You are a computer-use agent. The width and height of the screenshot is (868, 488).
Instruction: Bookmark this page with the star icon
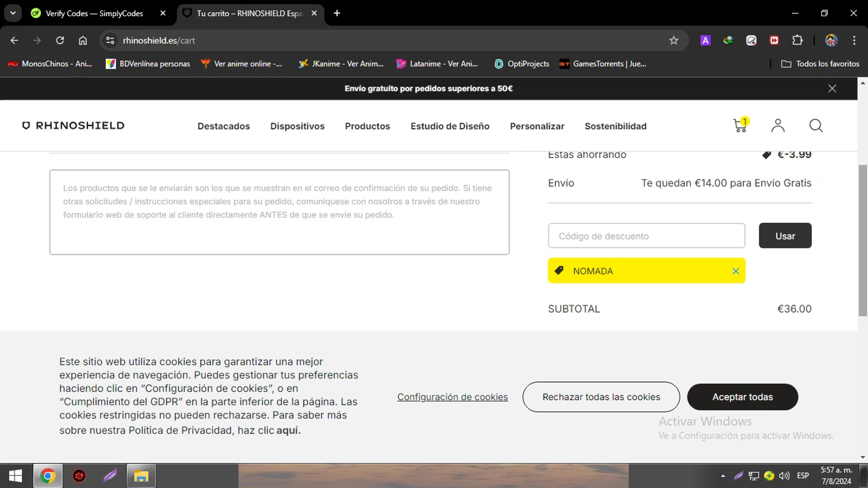[674, 41]
